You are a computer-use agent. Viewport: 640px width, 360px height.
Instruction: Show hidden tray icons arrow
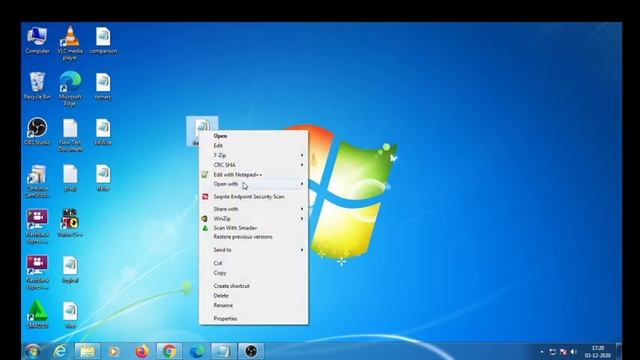[542, 352]
